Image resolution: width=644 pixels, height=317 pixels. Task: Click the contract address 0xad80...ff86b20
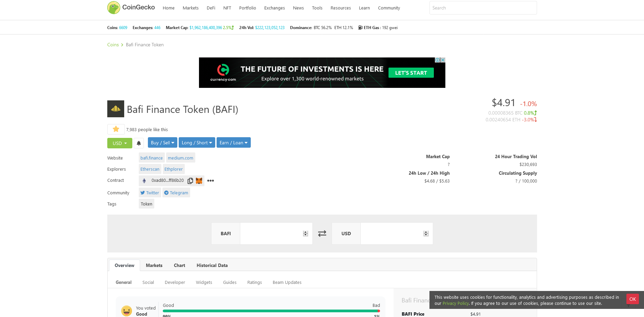point(168,180)
